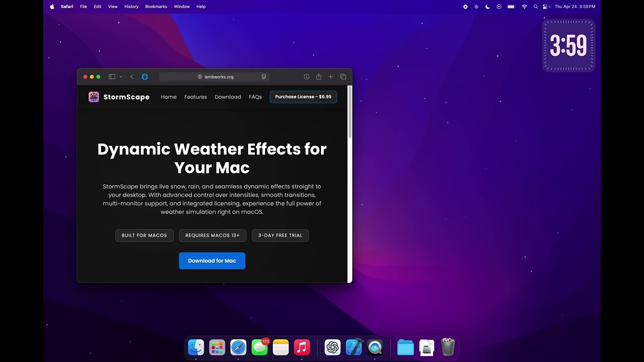Open the History menu
The width and height of the screenshot is (644, 362).
coord(131,7)
